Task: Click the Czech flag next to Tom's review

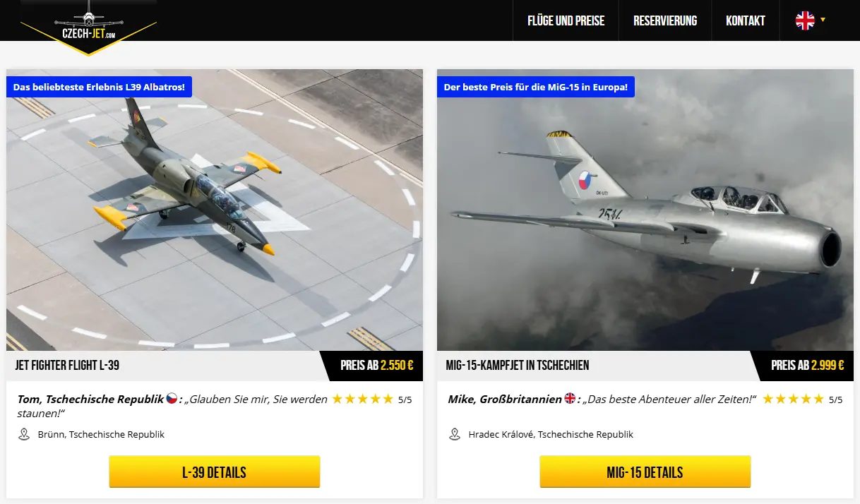Action: 172,399
